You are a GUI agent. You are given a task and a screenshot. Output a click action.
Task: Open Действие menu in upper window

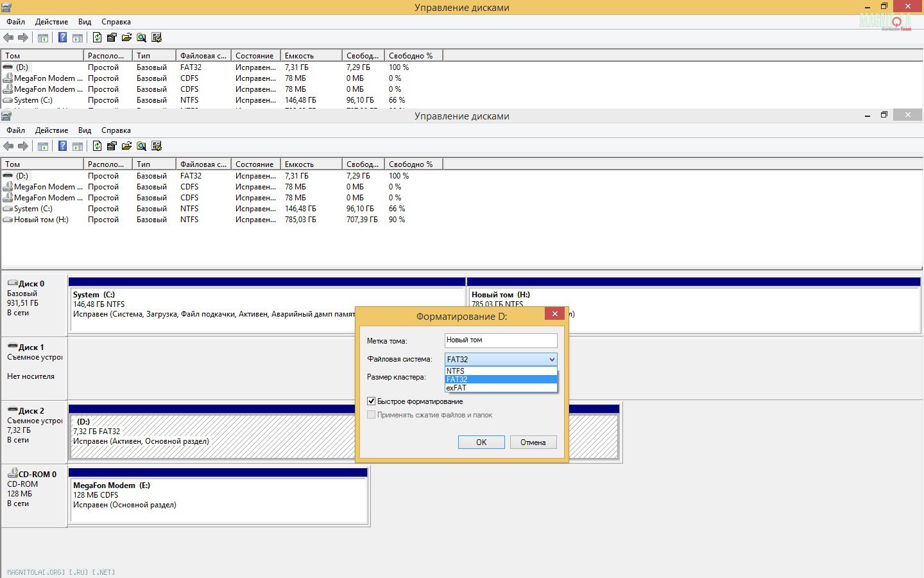51,22
